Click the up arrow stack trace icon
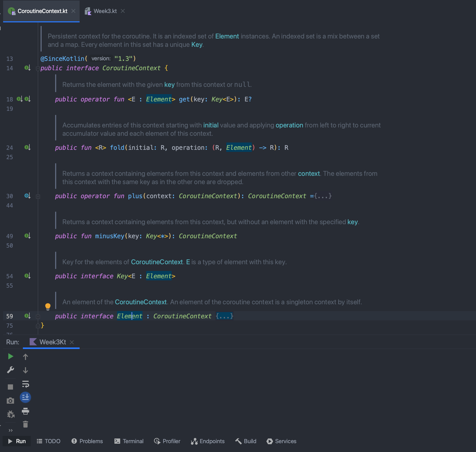This screenshot has height=452, width=476. (25, 357)
